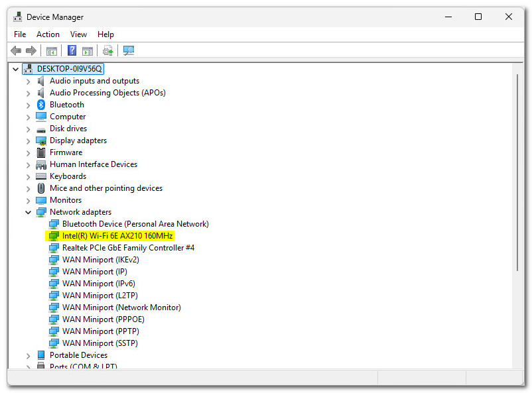Screen dimensions: 532x393
Task: Toggle the Show/Hide Console Tree icon
Action: point(51,51)
